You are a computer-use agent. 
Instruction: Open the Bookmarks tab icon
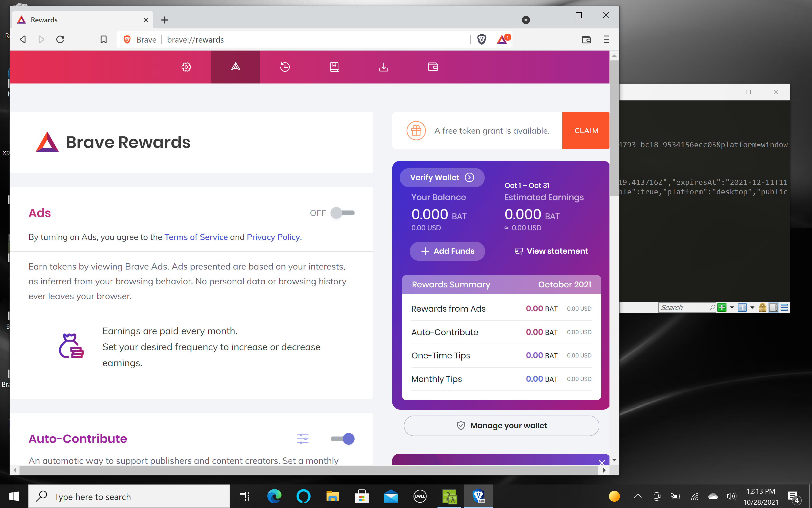pos(334,67)
